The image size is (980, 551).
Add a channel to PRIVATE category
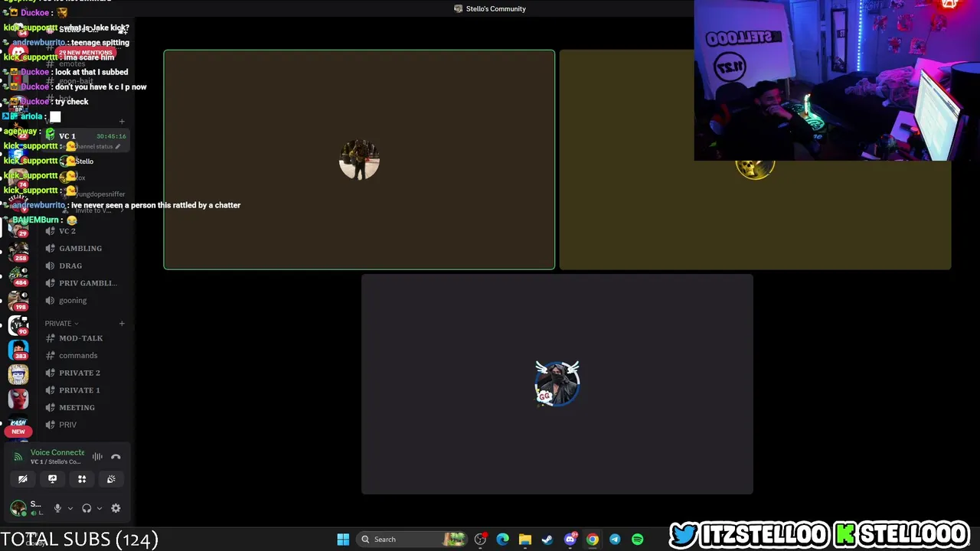[x=122, y=324]
